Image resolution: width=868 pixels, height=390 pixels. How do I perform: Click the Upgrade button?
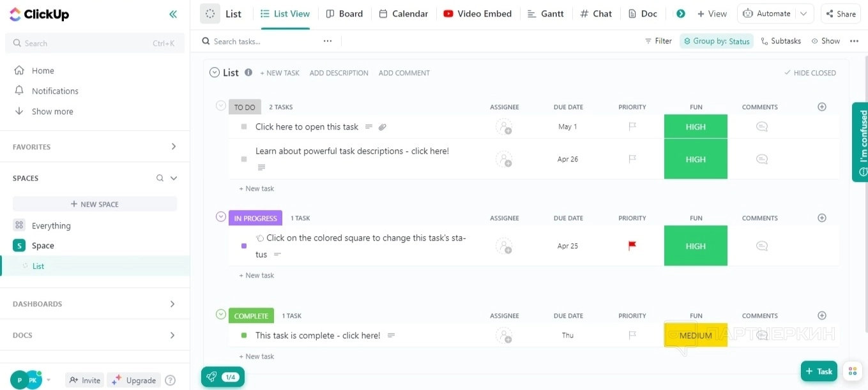[x=134, y=380]
